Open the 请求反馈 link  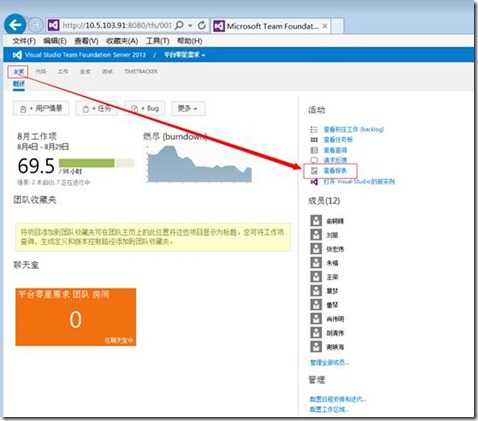tap(335, 160)
